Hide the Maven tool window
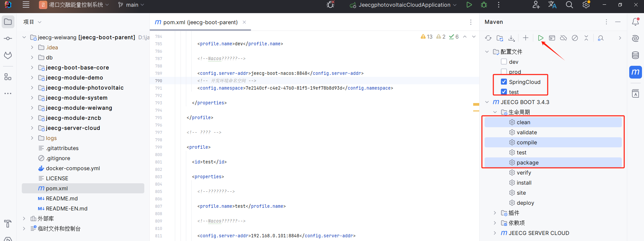644x241 pixels. click(x=618, y=22)
